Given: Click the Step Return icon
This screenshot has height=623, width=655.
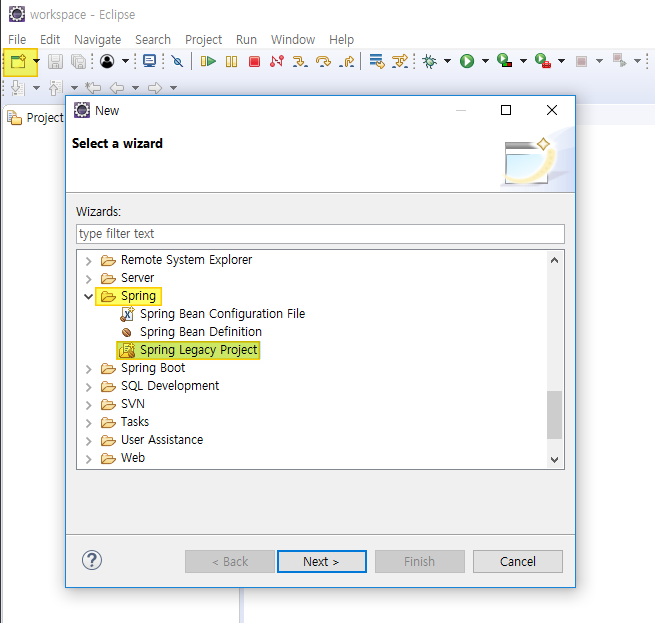Looking at the screenshot, I should pyautogui.click(x=347, y=62).
